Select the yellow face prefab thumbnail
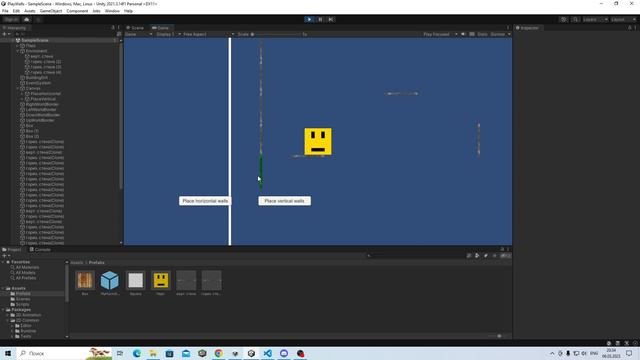 click(x=161, y=280)
